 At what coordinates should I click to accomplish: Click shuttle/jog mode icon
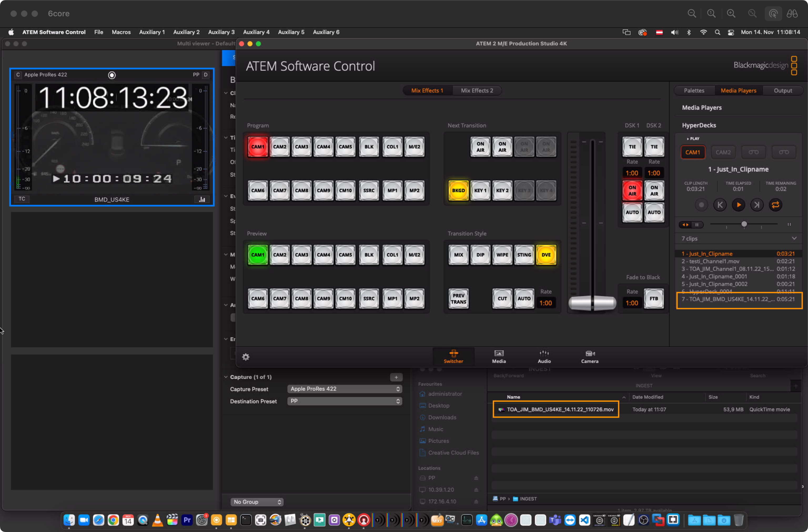tap(685, 225)
